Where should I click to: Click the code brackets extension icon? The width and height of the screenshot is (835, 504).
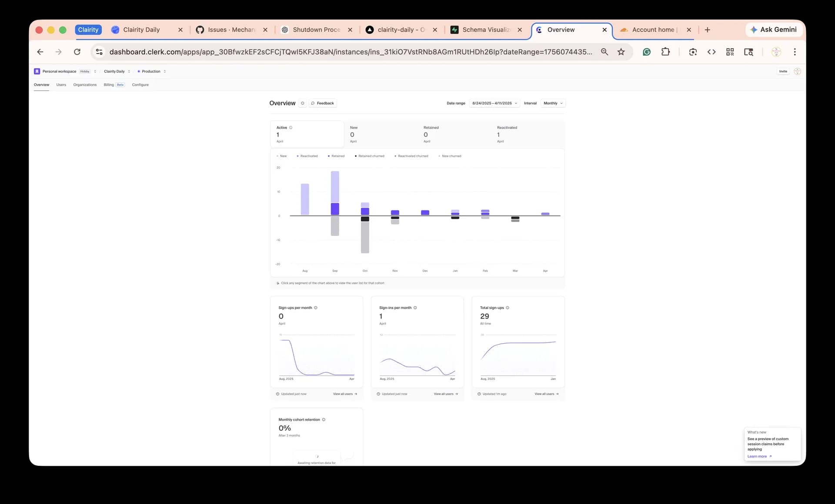click(711, 52)
